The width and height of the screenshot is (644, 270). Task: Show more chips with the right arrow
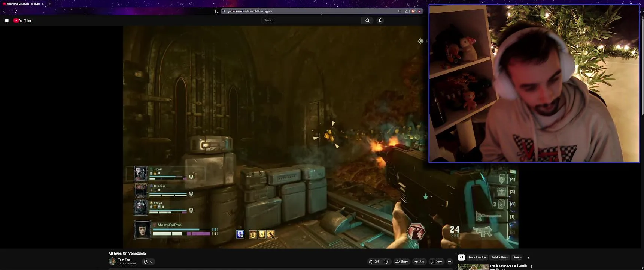pos(528,258)
